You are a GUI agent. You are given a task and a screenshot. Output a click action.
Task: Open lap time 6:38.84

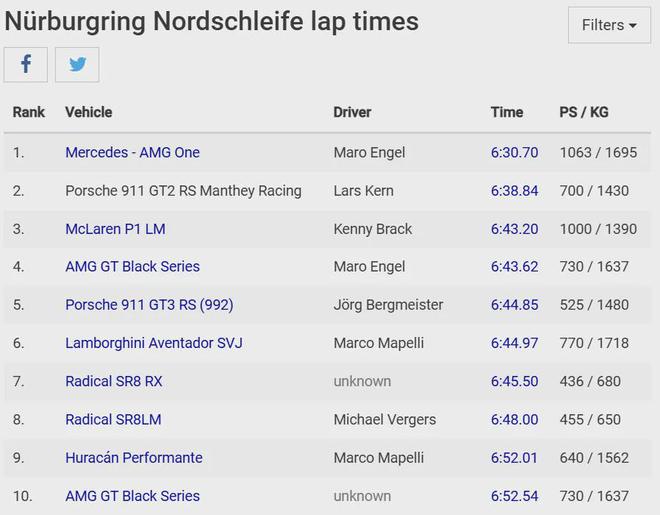point(514,191)
